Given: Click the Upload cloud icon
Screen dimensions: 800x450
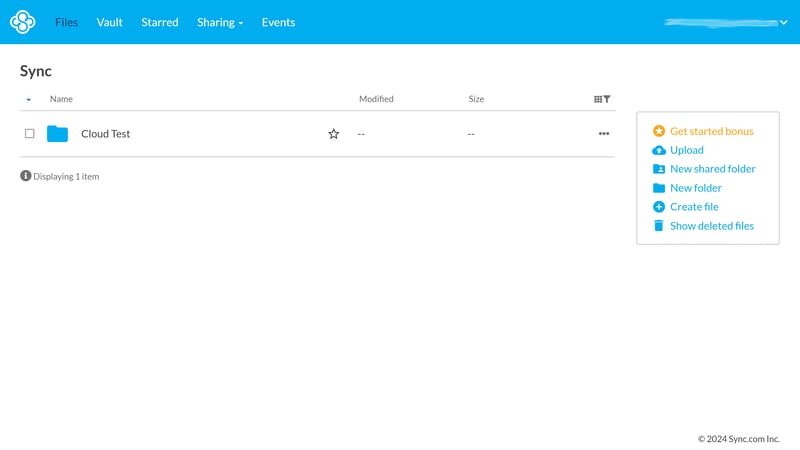Looking at the screenshot, I should (658, 150).
